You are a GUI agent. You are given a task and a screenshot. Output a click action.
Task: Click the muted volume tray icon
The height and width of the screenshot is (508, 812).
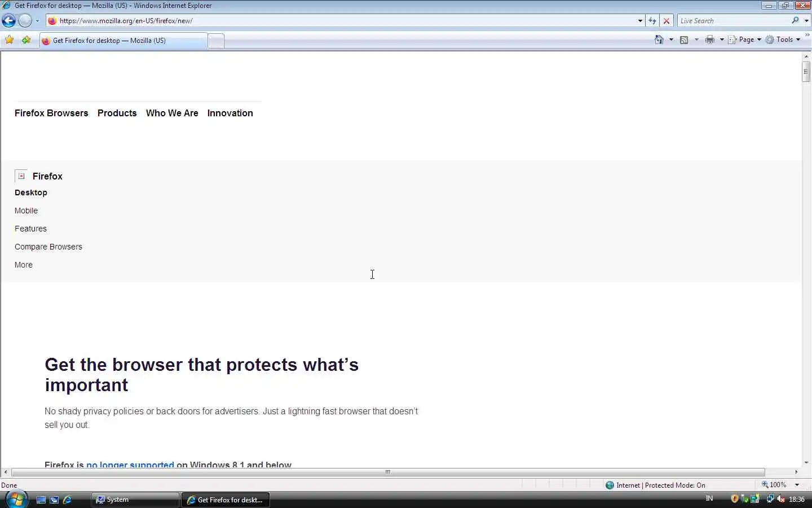pos(781,499)
